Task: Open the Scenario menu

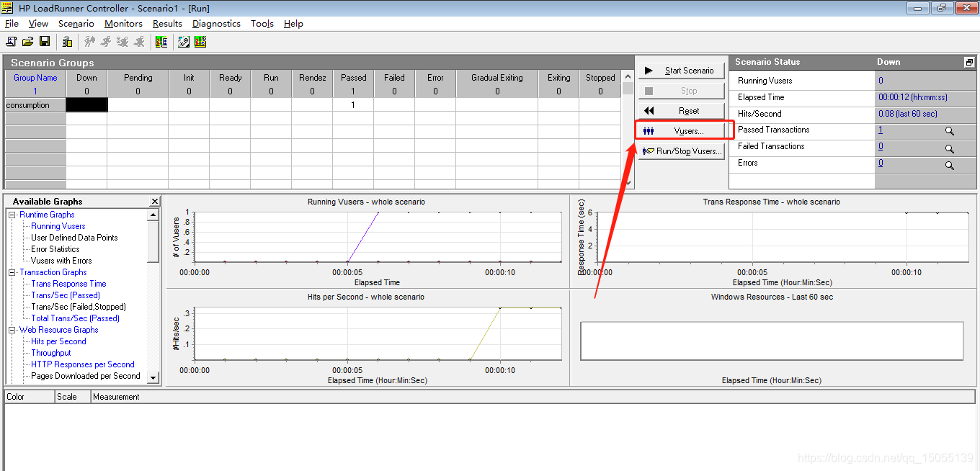Action: point(76,23)
